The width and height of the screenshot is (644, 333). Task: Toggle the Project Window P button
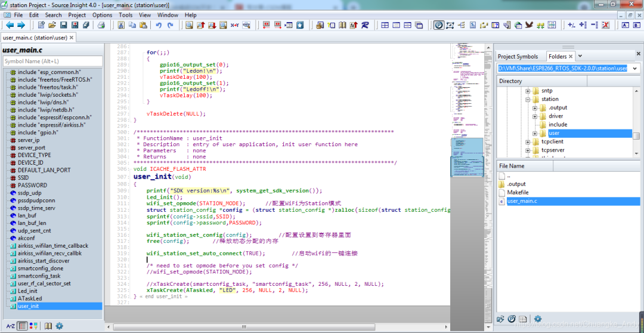439,25
